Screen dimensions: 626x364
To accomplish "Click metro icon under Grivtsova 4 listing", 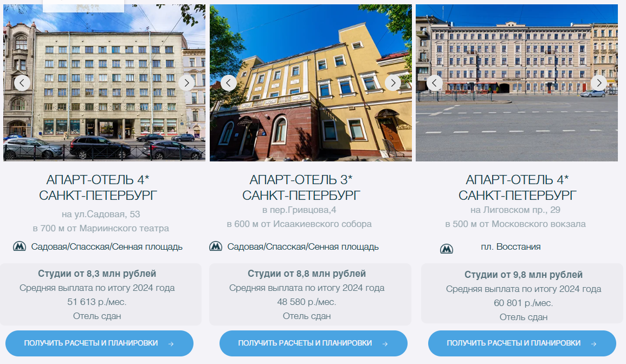I will point(216,246).
